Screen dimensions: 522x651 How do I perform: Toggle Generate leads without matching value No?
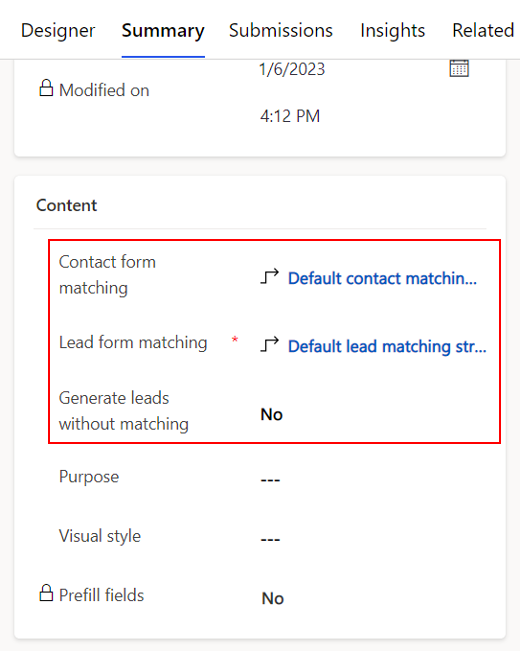click(x=272, y=414)
